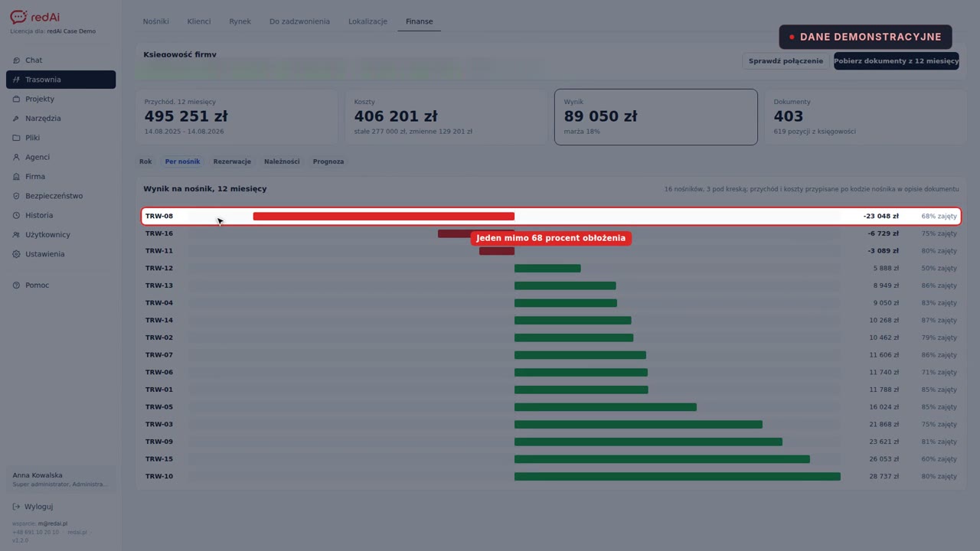Select the Prognoza filter pill
The height and width of the screenshot is (551, 980).
pyautogui.click(x=328, y=161)
